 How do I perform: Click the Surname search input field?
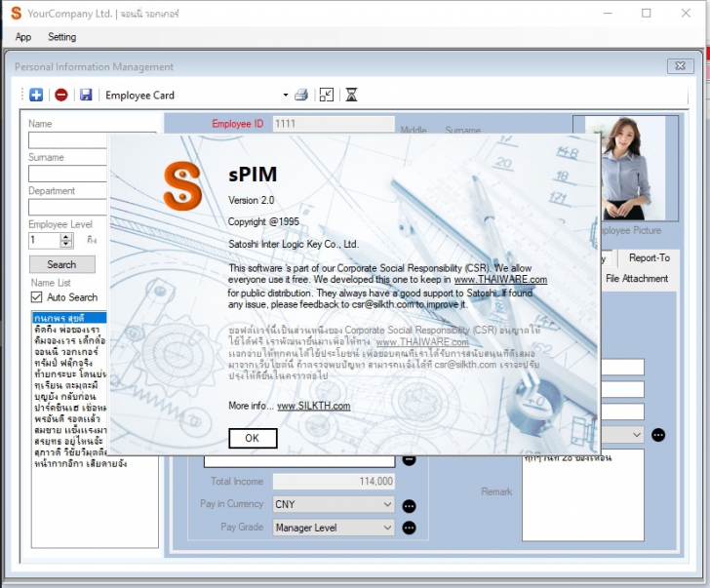67,174
